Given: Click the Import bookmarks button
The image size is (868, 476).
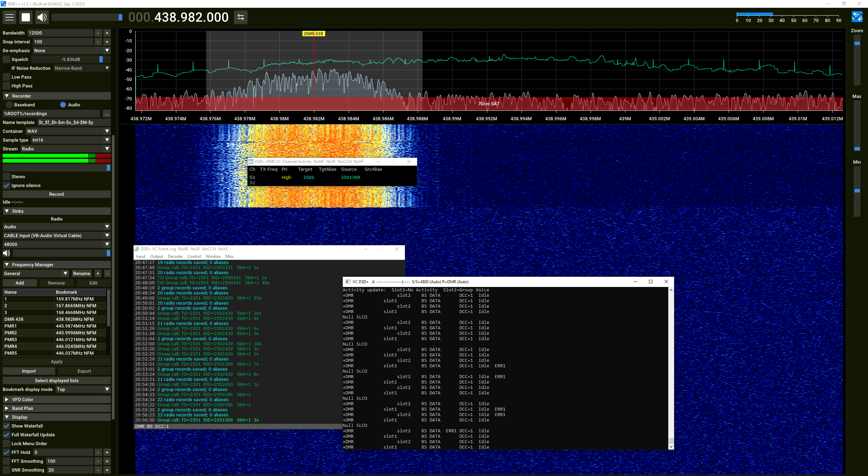Looking at the screenshot, I should point(29,371).
